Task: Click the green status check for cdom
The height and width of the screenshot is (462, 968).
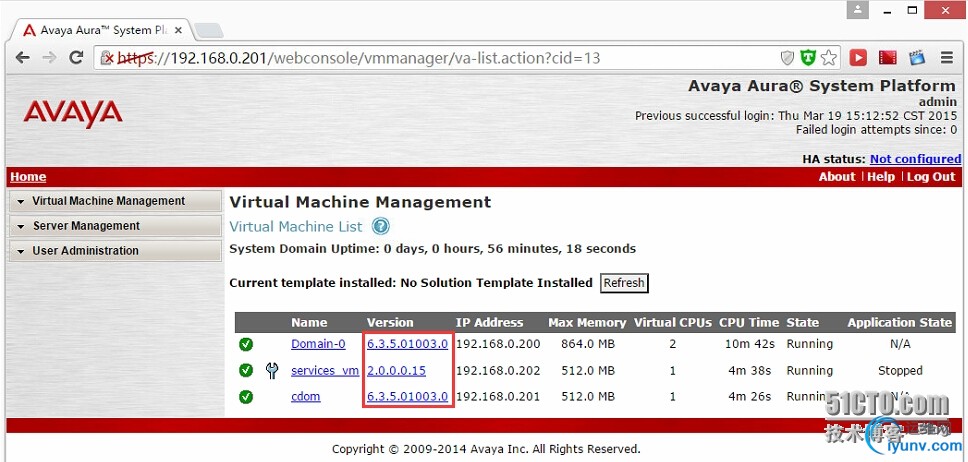Action: (x=246, y=397)
